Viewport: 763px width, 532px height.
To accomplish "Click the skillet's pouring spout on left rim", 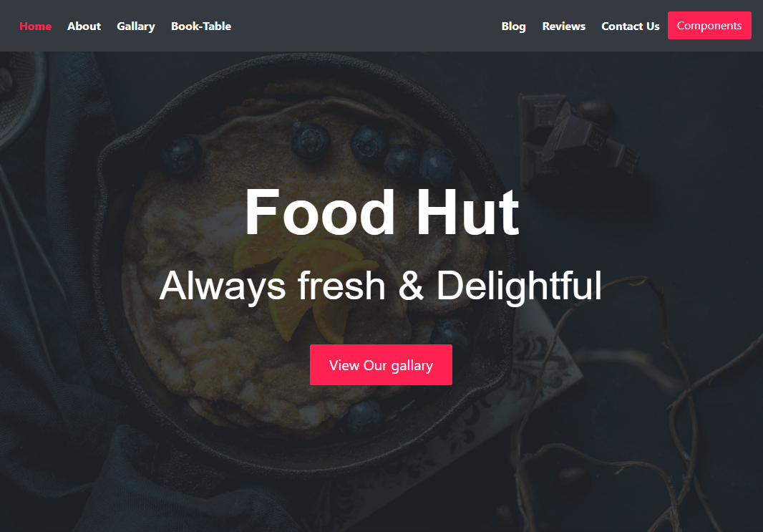I will tap(112, 160).
